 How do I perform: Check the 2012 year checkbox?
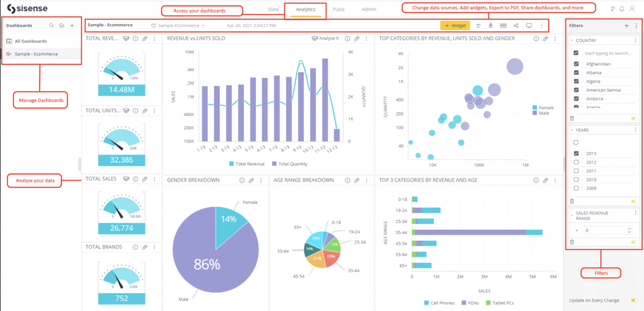(x=576, y=162)
